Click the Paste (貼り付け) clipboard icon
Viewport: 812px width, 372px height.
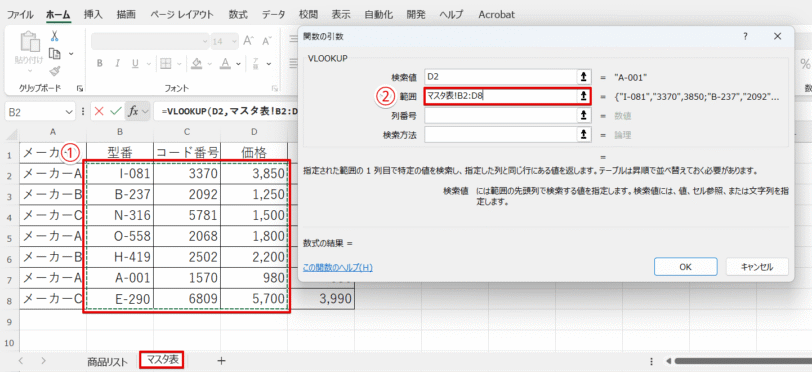[x=29, y=42]
